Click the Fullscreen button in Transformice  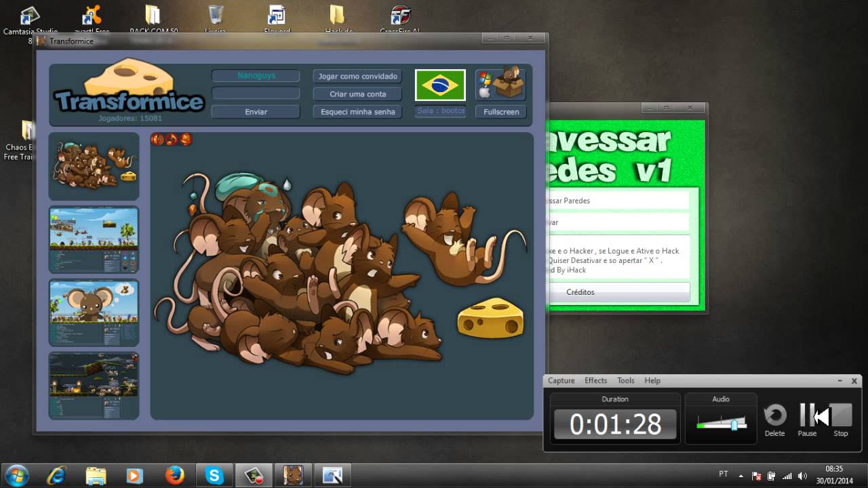tap(501, 112)
